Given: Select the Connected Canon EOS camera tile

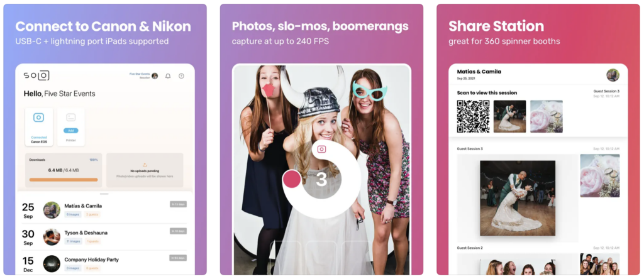Looking at the screenshot, I should [x=38, y=127].
